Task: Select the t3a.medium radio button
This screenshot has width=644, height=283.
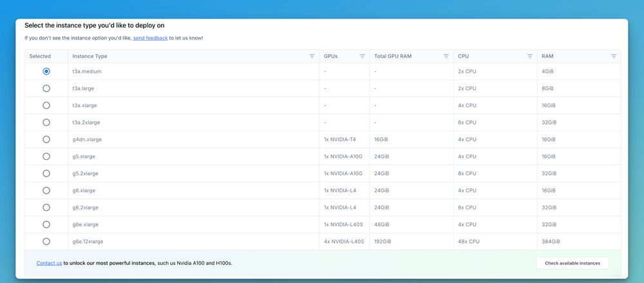Action: click(x=46, y=72)
